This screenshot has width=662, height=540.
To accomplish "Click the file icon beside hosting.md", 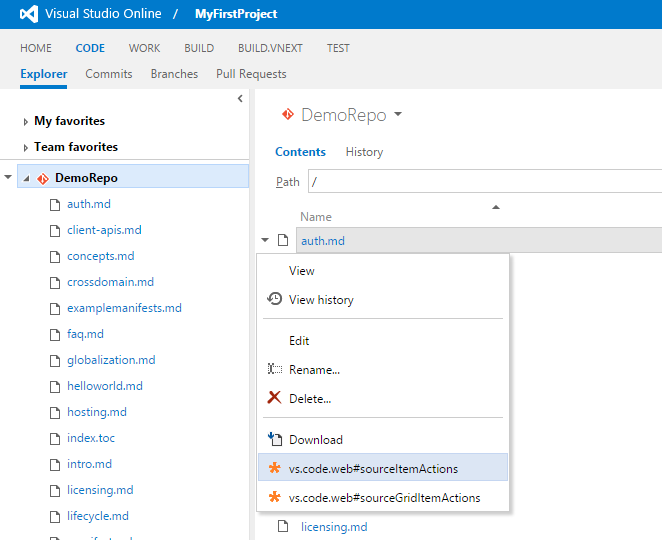I will point(55,412).
